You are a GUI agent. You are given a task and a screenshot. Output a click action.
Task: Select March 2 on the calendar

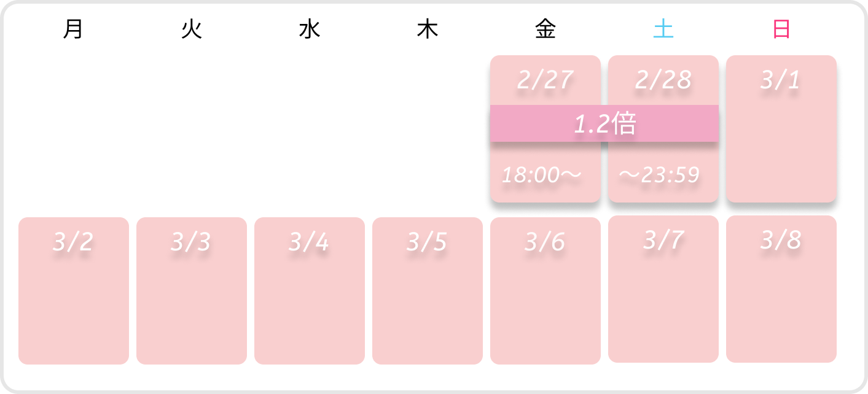coord(74,290)
